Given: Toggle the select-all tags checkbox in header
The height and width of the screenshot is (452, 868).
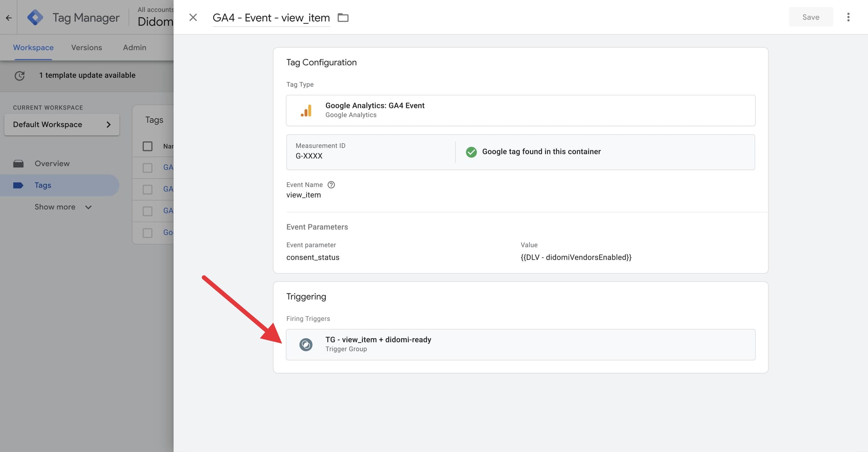Looking at the screenshot, I should tap(148, 146).
